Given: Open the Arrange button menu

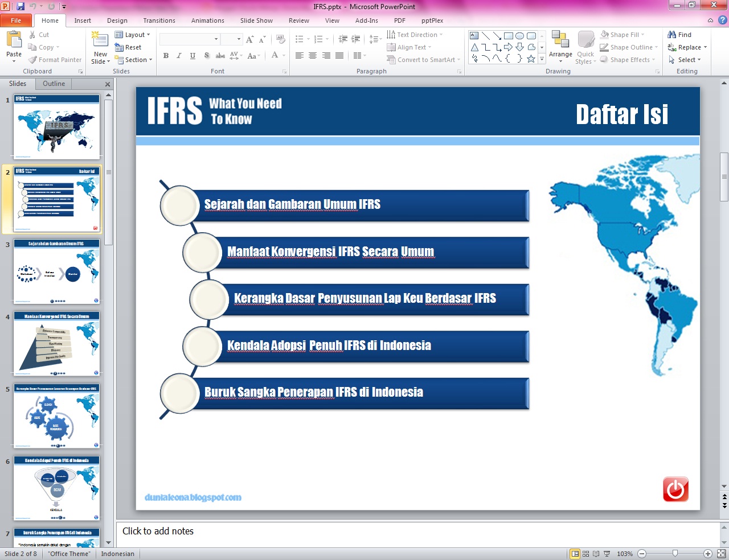Looking at the screenshot, I should pyautogui.click(x=560, y=48).
